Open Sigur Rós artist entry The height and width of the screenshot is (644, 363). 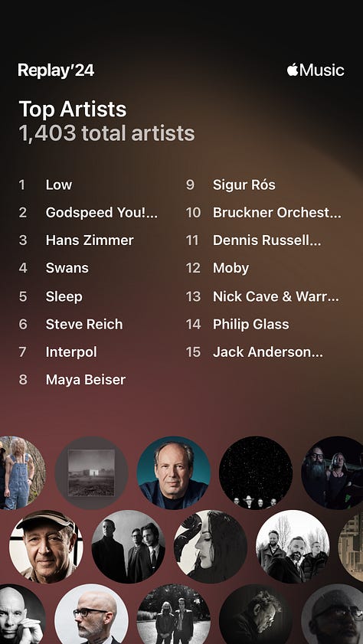244,185
